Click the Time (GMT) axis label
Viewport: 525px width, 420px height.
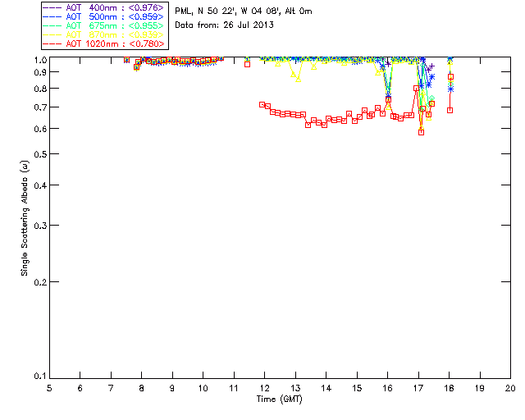pos(280,399)
